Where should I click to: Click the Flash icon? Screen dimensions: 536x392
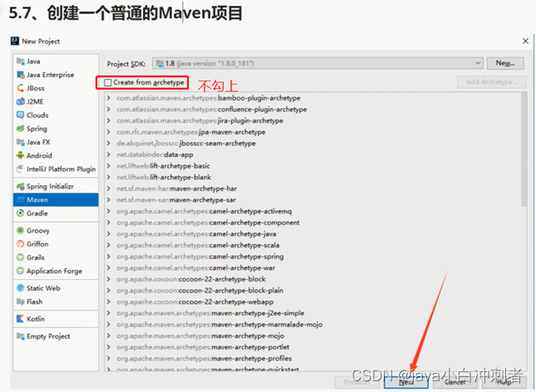click(x=20, y=301)
